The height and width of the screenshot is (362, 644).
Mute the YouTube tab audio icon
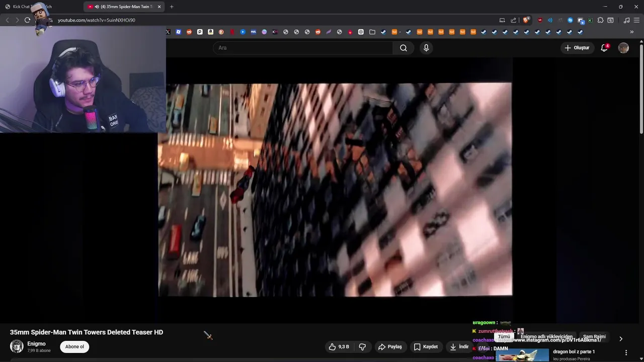coord(97,7)
